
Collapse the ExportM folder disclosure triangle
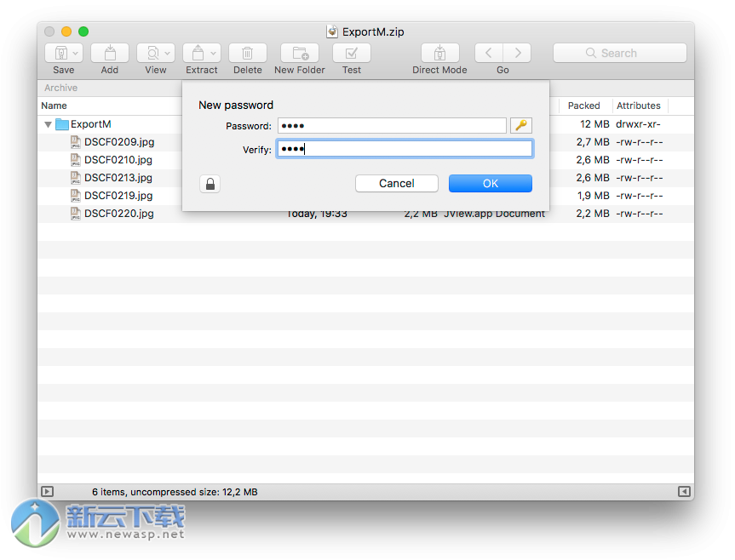click(x=49, y=123)
